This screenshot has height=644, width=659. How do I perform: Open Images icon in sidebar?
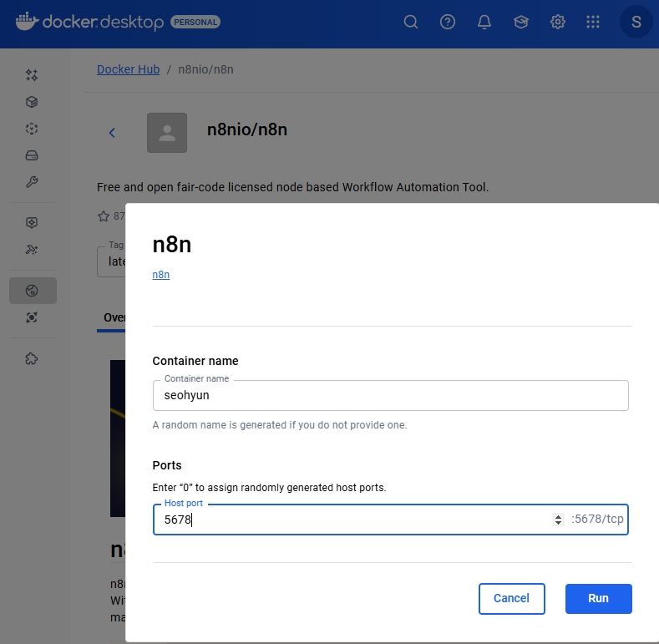(32, 129)
